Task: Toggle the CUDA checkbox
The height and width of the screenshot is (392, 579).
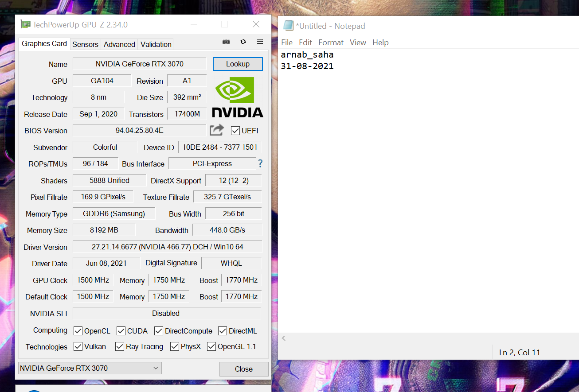Action: (x=121, y=331)
